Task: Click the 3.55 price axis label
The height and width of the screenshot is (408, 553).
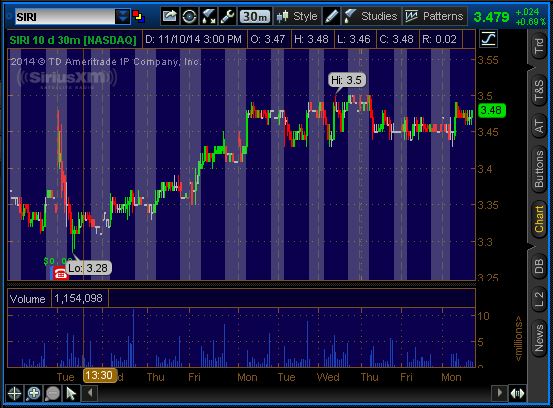Action: (488, 60)
